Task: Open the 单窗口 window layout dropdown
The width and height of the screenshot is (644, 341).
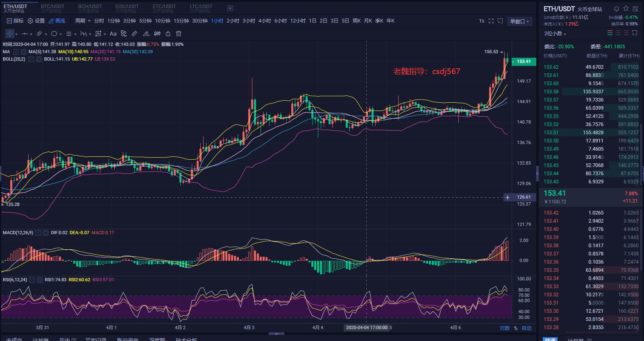Action: click(x=519, y=21)
